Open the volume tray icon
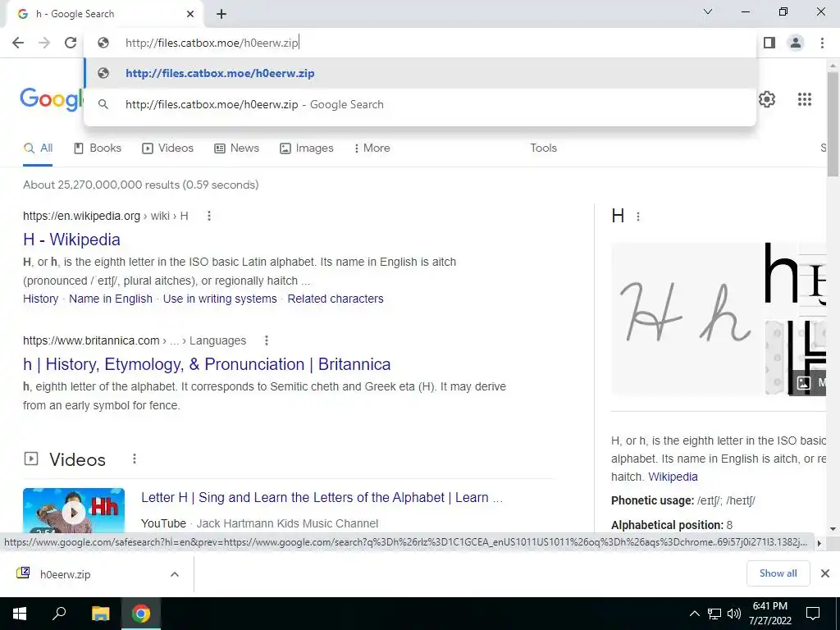Image resolution: width=840 pixels, height=630 pixels. tap(734, 614)
